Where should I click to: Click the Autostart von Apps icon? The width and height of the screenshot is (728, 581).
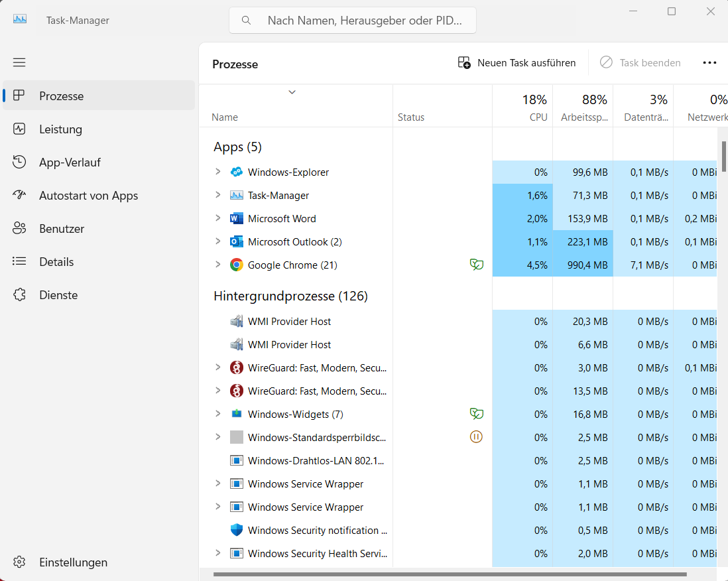click(20, 195)
